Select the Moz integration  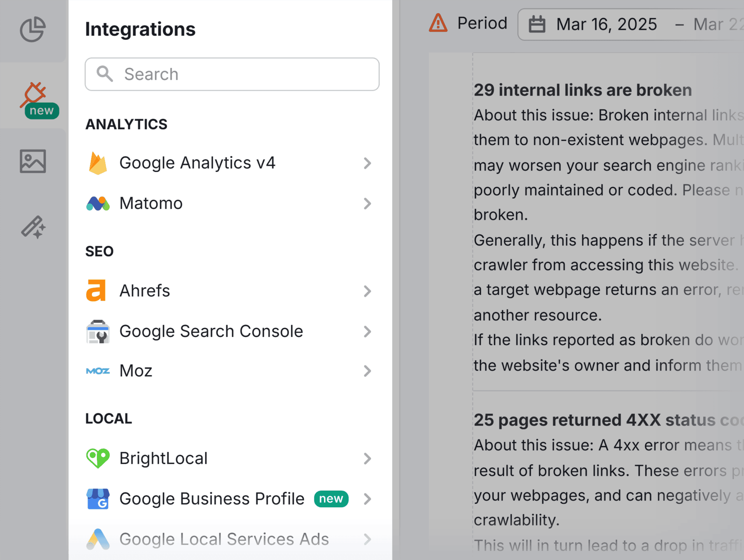tap(231, 371)
